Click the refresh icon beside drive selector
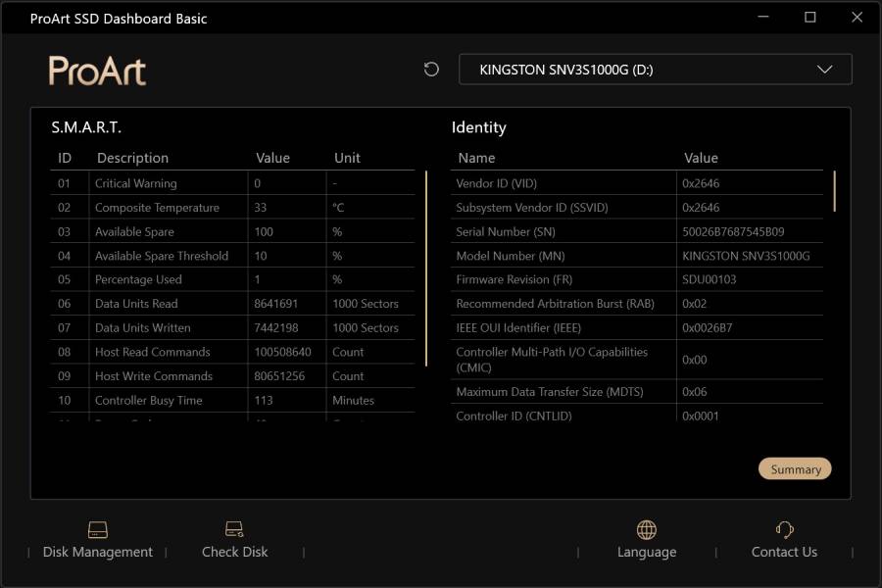The width and height of the screenshot is (882, 588). 431,70
